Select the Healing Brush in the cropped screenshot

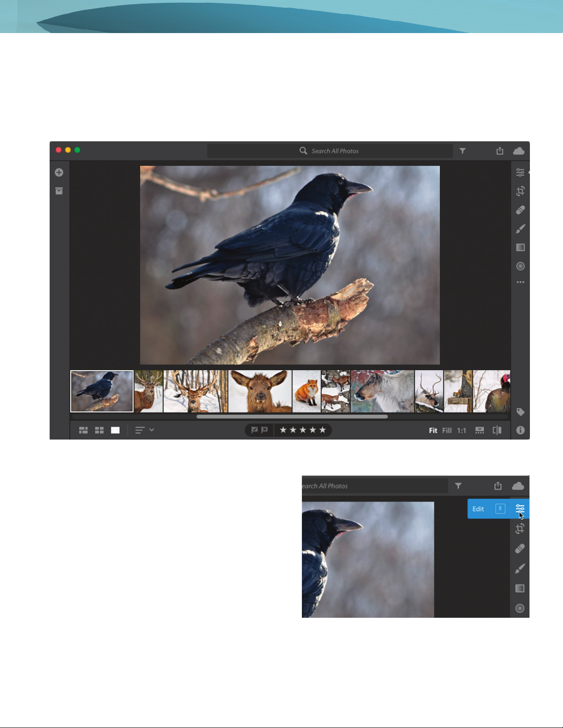520,548
